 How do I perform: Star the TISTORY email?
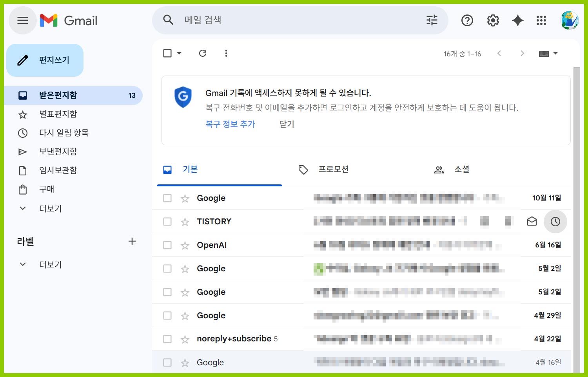click(185, 222)
